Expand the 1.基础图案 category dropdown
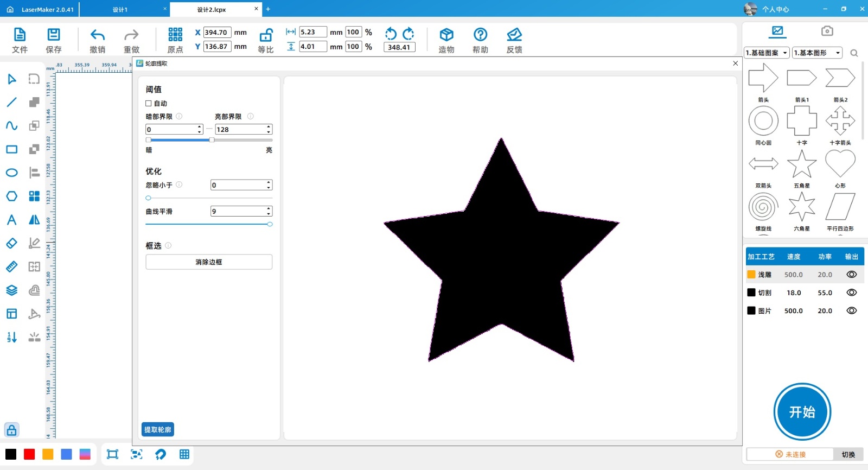 pos(766,53)
